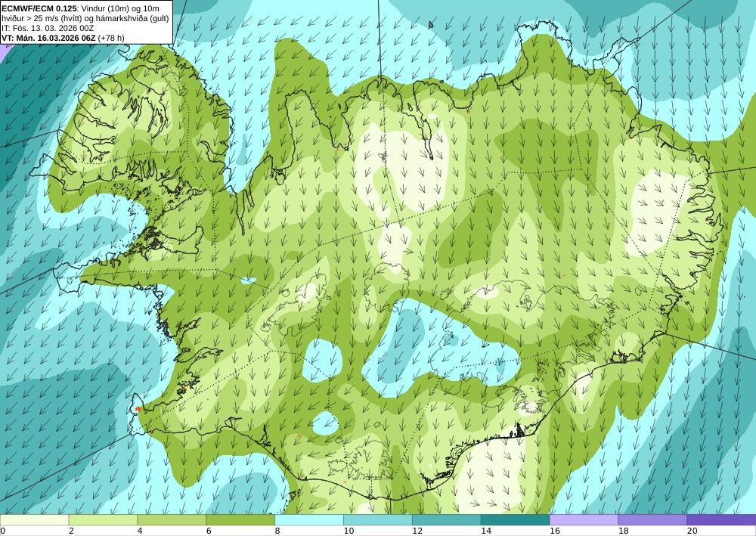Click the 'IT: Fös. 13. 03. 2026 00Z' line

tap(48, 28)
